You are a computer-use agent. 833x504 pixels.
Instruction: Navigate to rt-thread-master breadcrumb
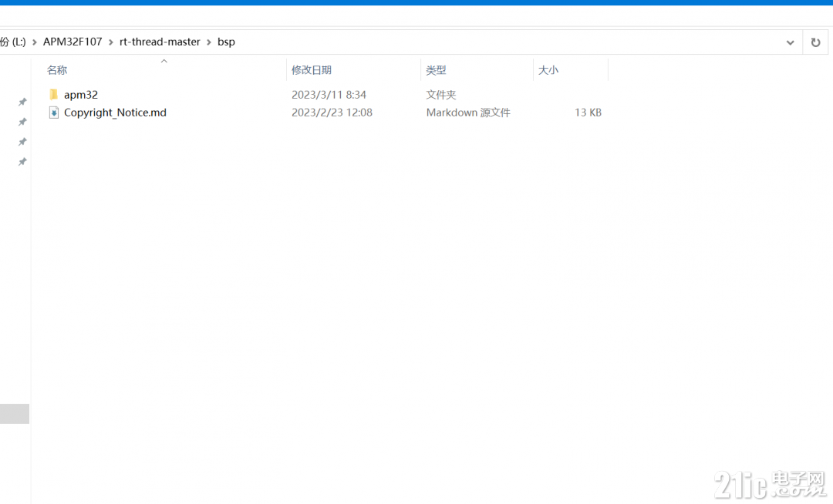pyautogui.click(x=160, y=42)
